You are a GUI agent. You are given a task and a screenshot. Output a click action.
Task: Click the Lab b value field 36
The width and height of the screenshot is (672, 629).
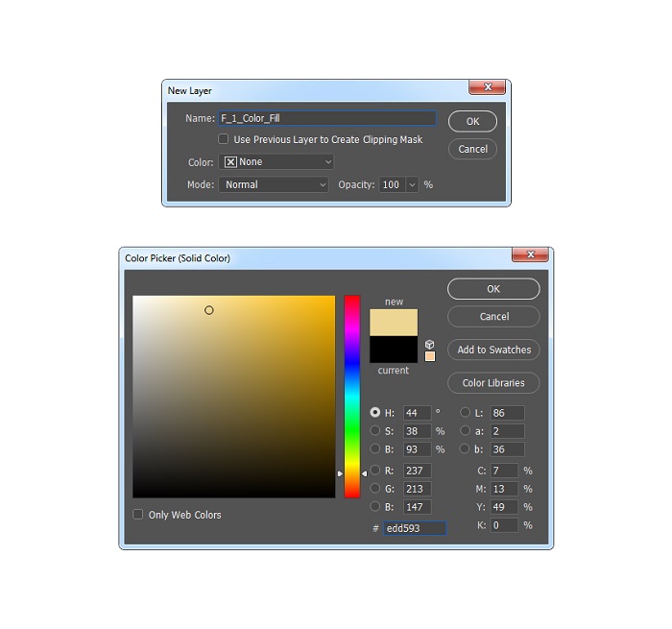(508, 449)
